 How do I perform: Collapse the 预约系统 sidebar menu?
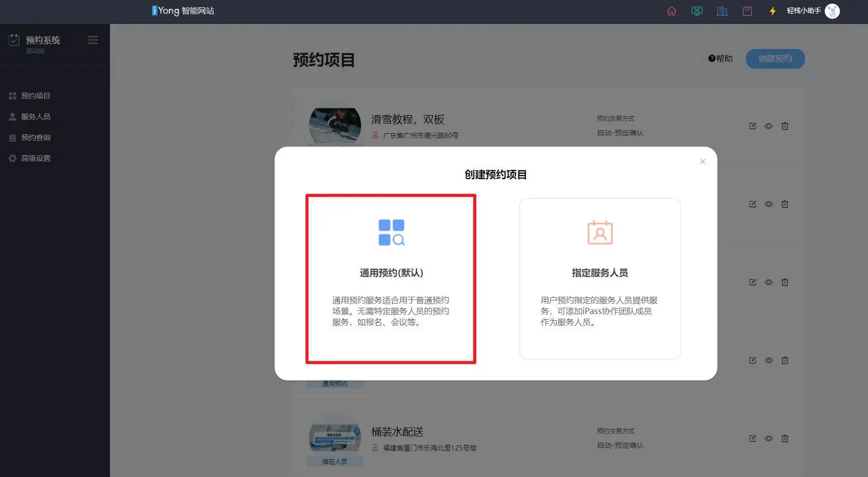(x=93, y=40)
